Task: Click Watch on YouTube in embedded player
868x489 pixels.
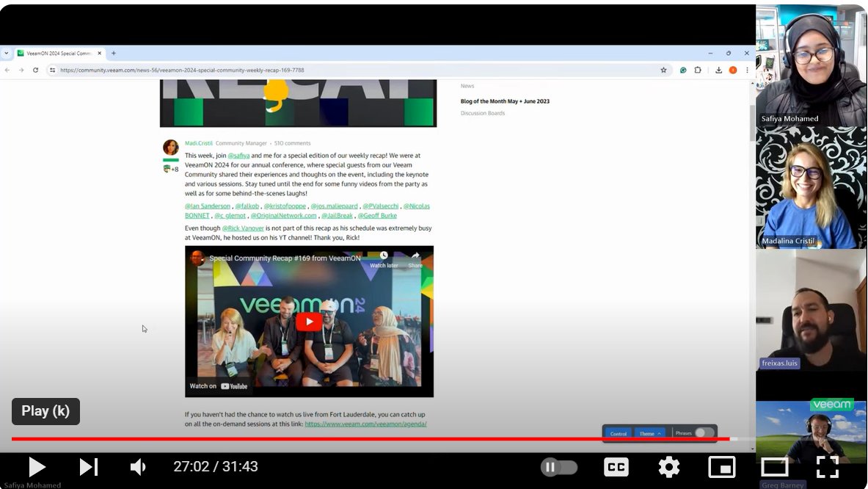Action: tap(218, 386)
